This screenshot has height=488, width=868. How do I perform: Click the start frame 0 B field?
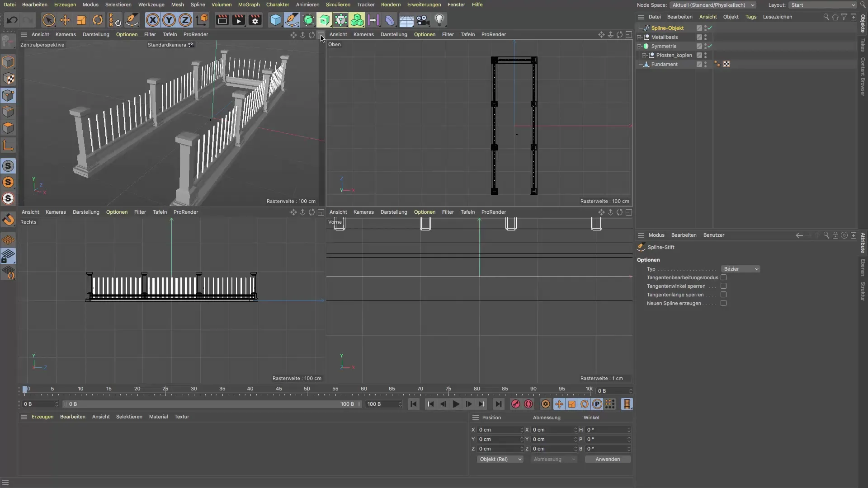tap(40, 404)
